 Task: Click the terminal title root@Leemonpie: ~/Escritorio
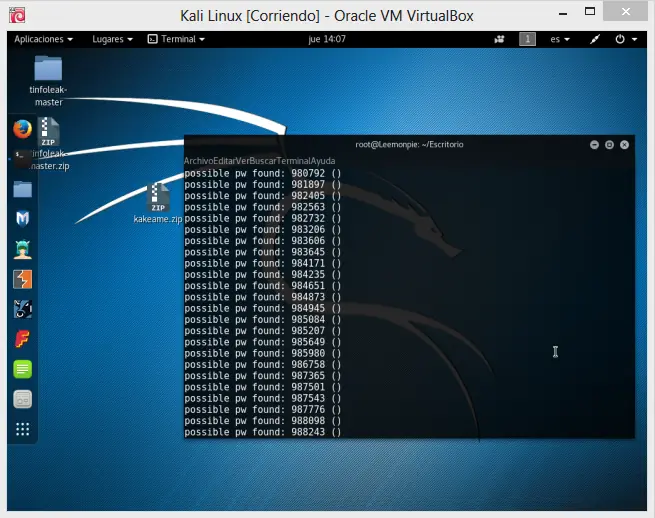[409, 145]
